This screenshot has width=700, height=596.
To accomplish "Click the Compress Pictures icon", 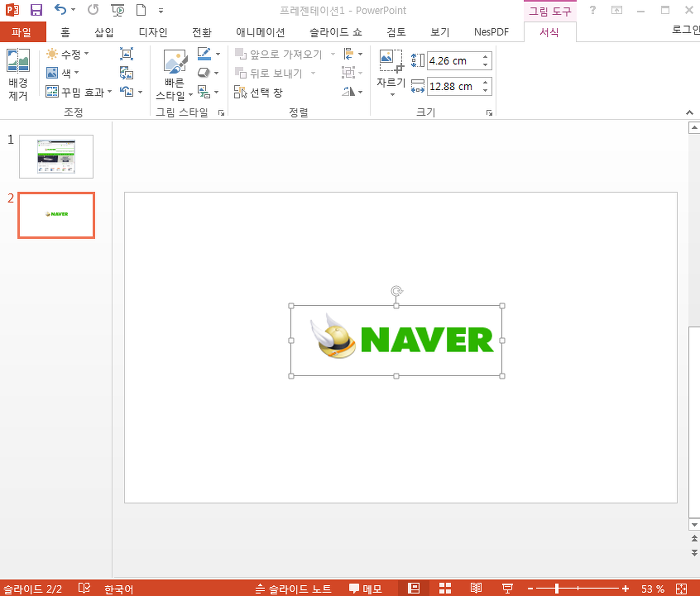I will 126,54.
